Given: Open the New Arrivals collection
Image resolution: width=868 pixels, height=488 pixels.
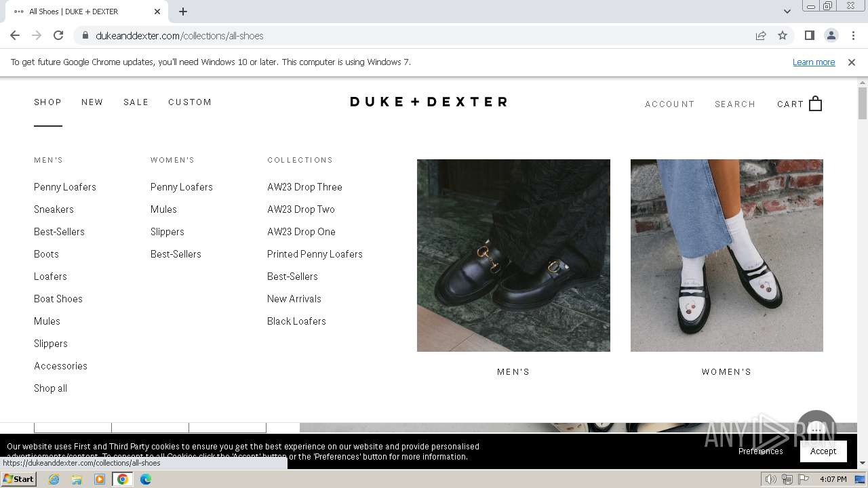Looking at the screenshot, I should click(x=294, y=299).
